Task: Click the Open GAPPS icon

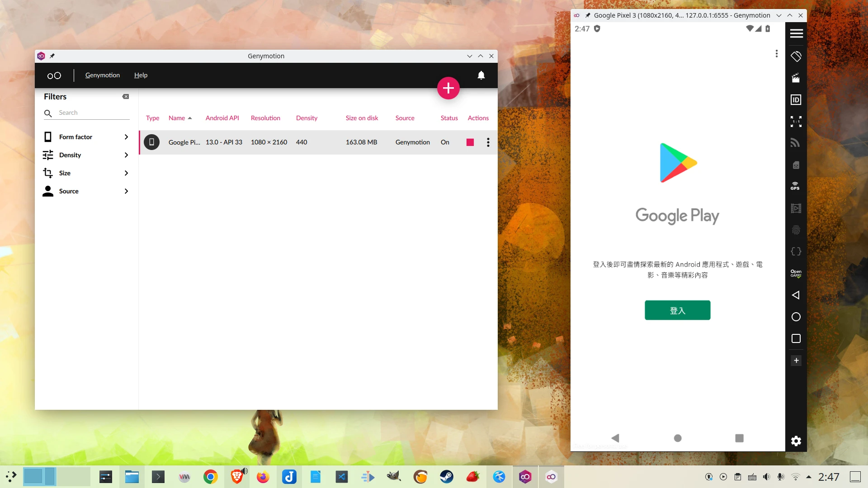Action: (796, 273)
